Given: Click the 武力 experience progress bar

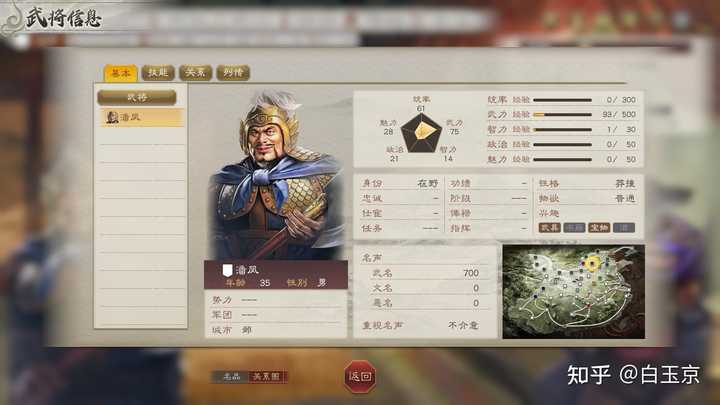Looking at the screenshot, I should (x=562, y=114).
